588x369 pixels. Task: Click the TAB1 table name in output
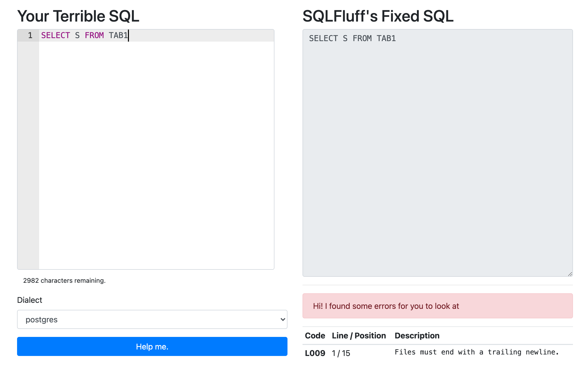[x=387, y=38]
